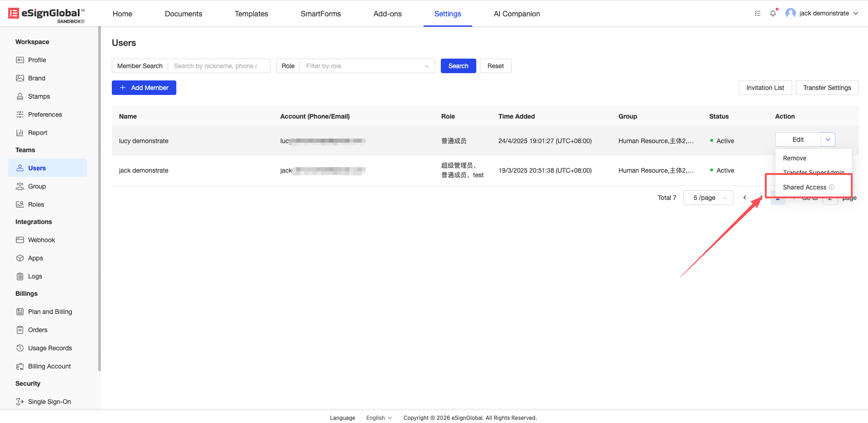Open the Plan and Billing icon

click(x=20, y=312)
